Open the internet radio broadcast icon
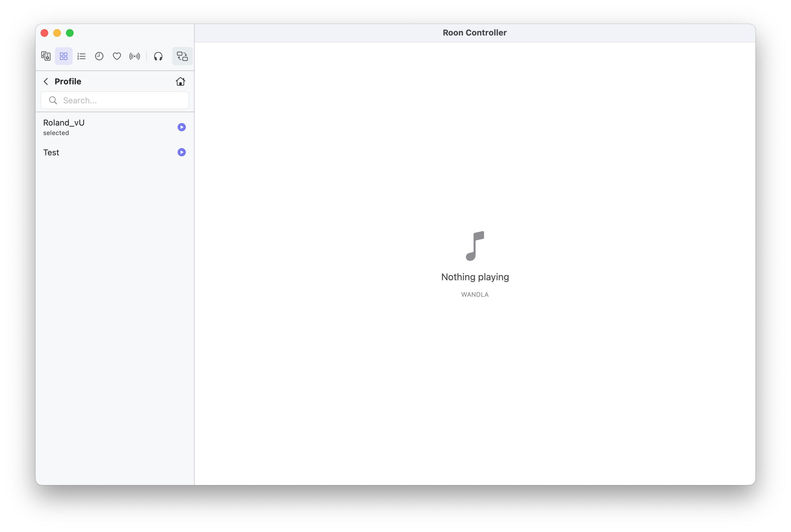The image size is (791, 532). click(x=134, y=56)
